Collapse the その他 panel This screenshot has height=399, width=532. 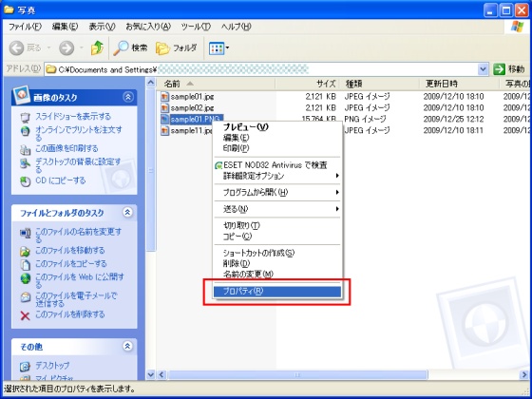(128, 346)
